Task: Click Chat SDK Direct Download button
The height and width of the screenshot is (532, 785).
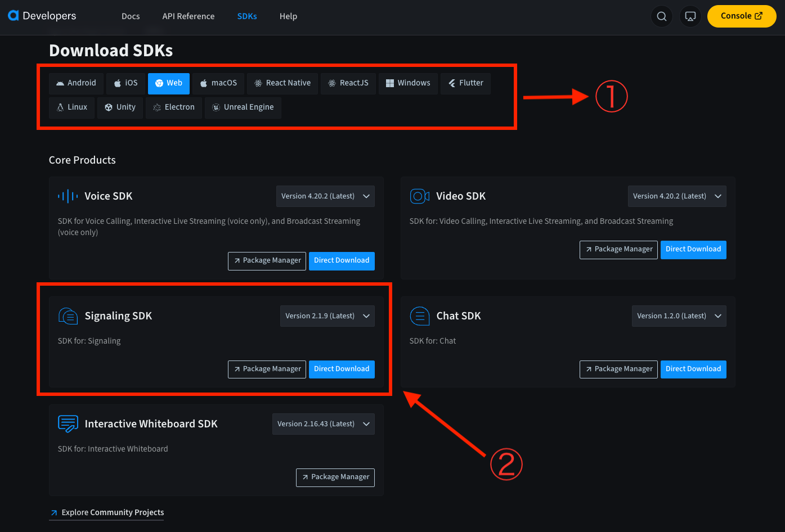Action: coord(693,369)
